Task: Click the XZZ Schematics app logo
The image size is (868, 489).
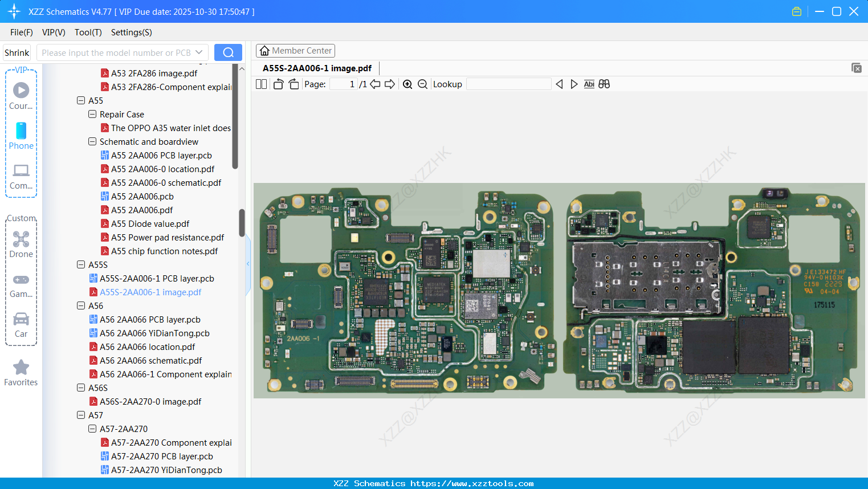Action: click(x=14, y=11)
